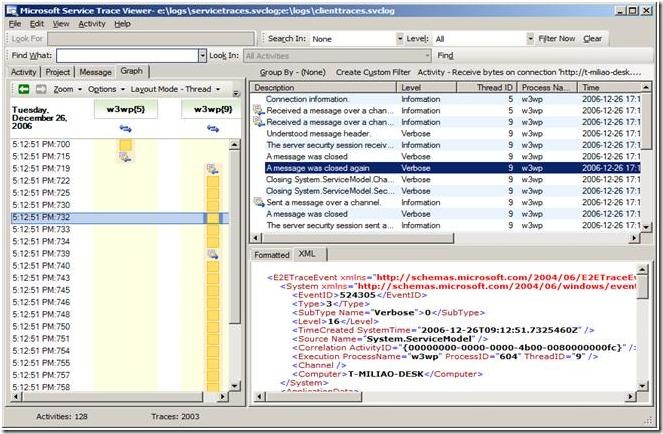Sort by the Thread ID column header
Viewport: 663px width, 434px height.
(486, 88)
